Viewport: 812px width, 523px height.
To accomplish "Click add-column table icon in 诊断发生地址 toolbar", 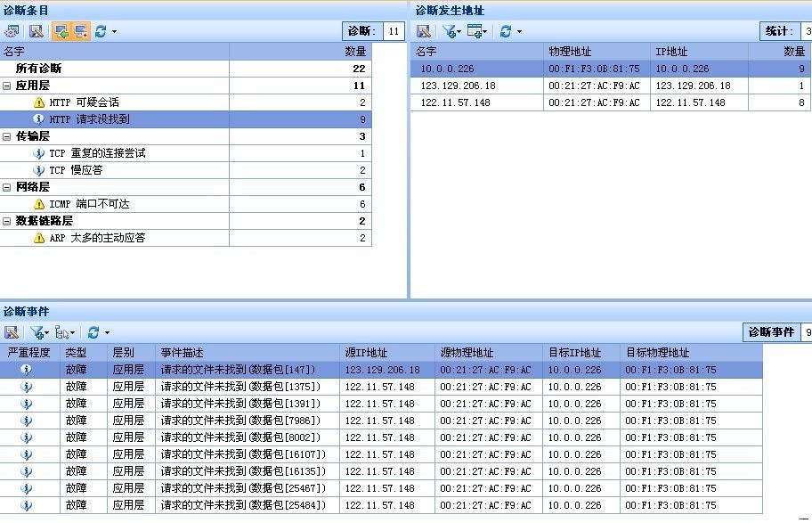I will point(476,31).
